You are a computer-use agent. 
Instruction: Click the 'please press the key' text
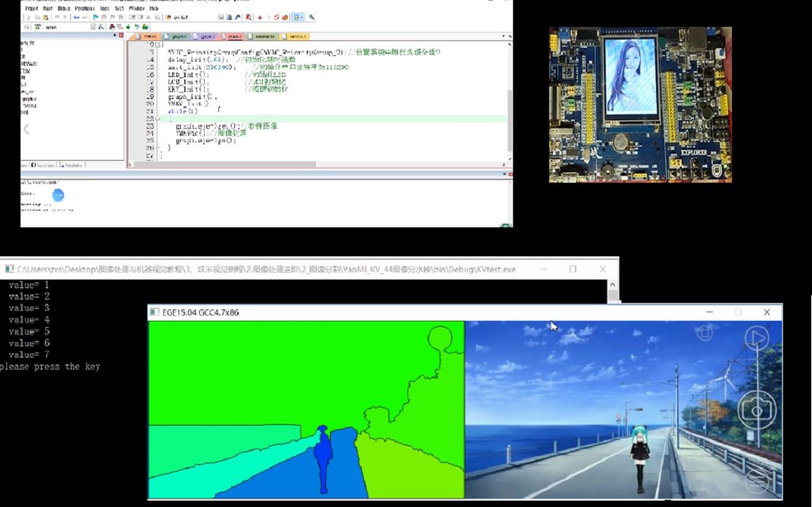pos(50,367)
